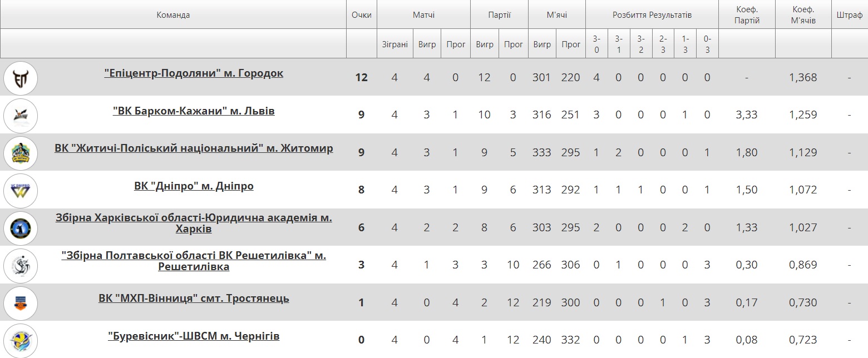The image size is (868, 358).
Task: Open "Епіцентр-Подоляни" м. Городок team link
Action: pyautogui.click(x=194, y=73)
